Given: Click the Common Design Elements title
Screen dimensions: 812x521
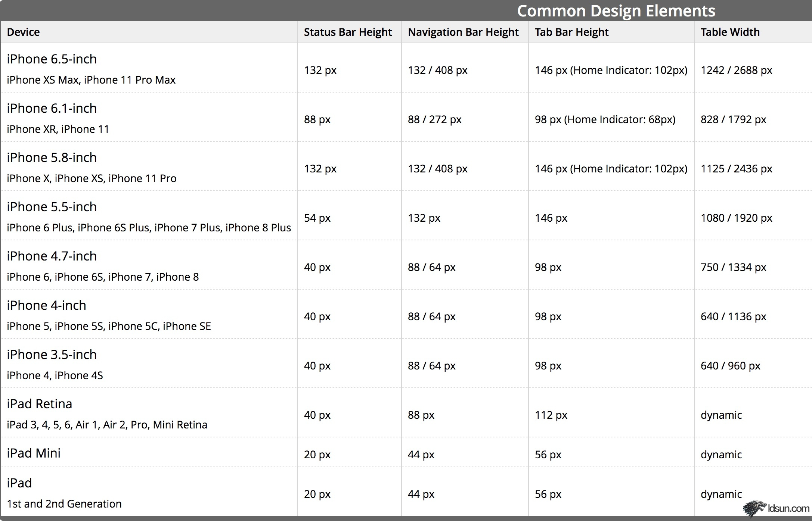Looking at the screenshot, I should (616, 10).
